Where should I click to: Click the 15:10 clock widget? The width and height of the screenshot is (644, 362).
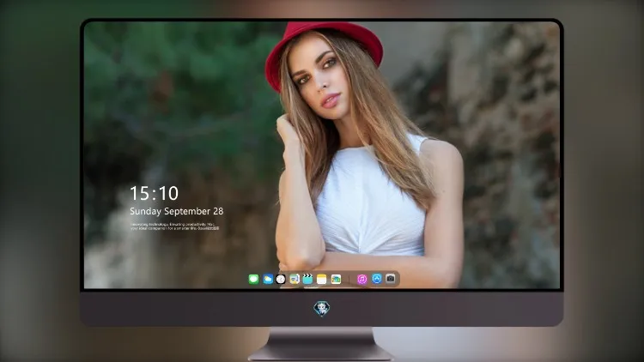click(154, 193)
